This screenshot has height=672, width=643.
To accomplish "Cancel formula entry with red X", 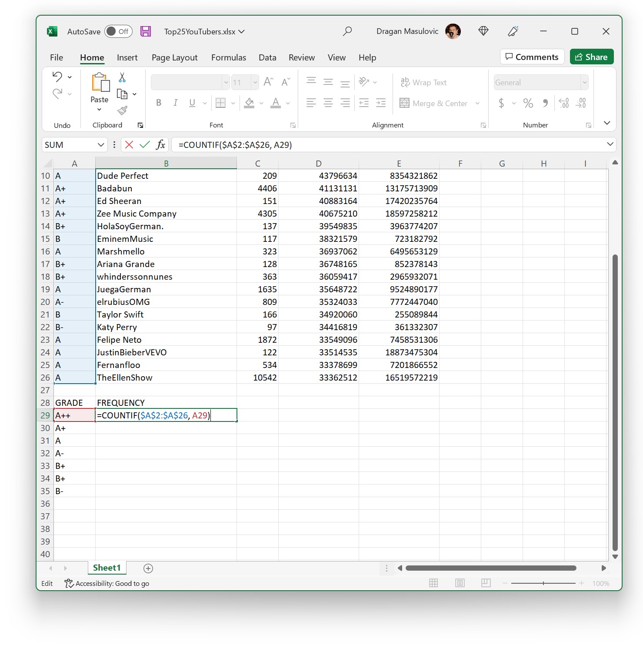I will click(x=129, y=144).
